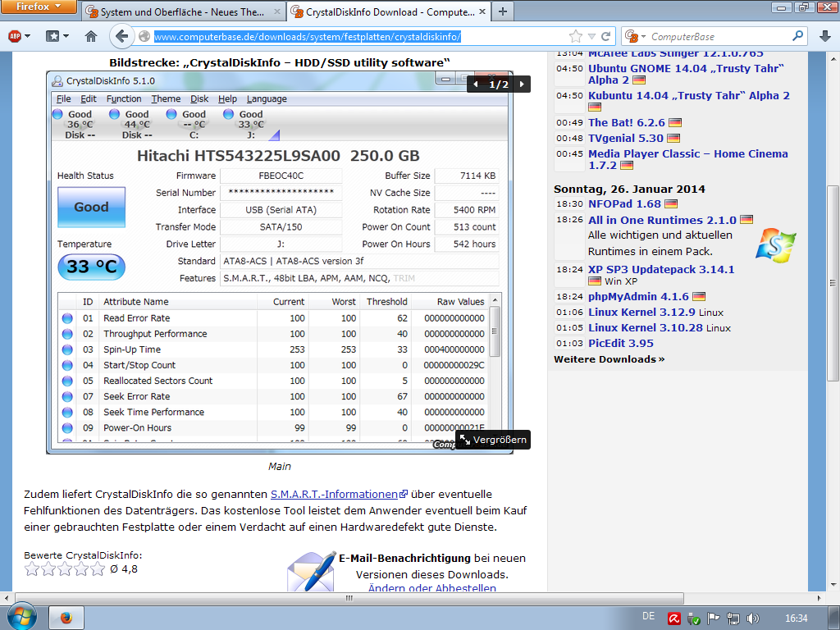Click the vertical page scrollbar thumb
Image resolution: width=840 pixels, height=630 pixels.
(x=833, y=283)
